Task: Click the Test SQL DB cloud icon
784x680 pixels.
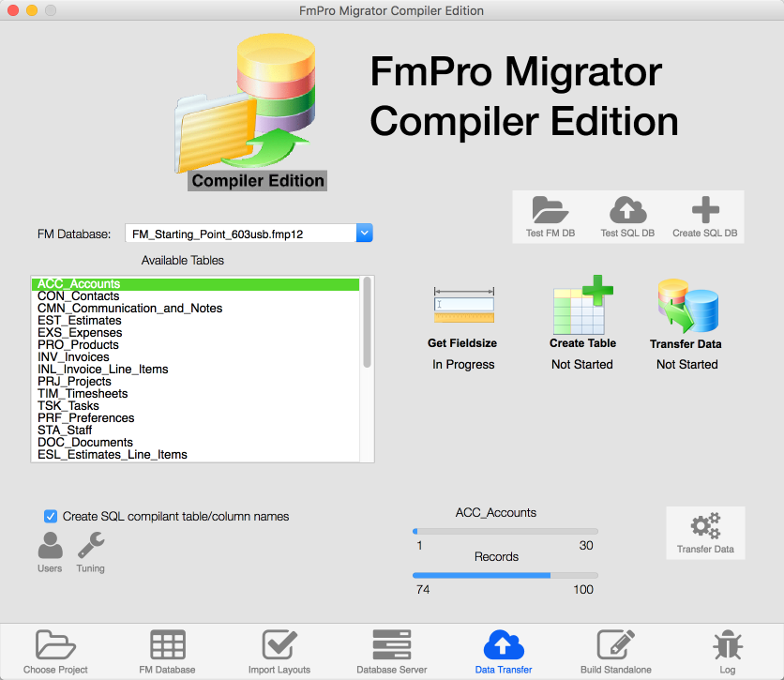Action: [x=627, y=211]
